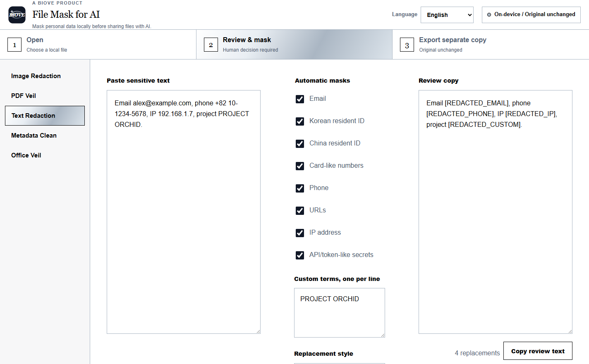The image size is (589, 364).
Task: Toggle the URLs mask checkbox
Action: (x=300, y=211)
